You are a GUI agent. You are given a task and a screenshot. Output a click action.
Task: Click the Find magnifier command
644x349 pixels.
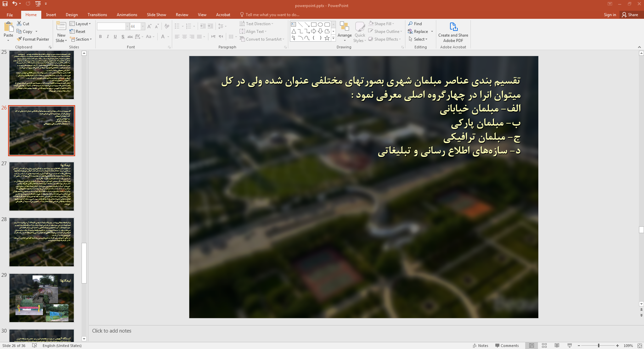point(415,24)
